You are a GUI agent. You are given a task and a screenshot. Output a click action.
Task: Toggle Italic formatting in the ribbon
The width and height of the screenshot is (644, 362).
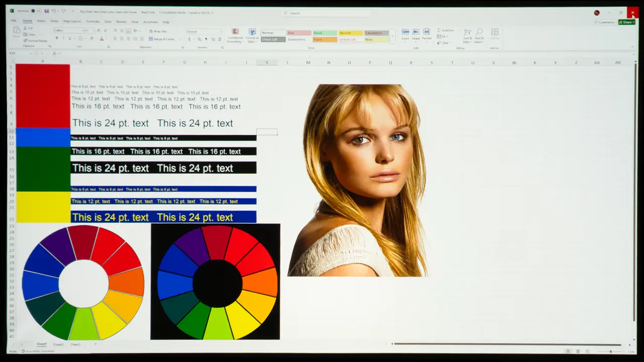point(63,39)
